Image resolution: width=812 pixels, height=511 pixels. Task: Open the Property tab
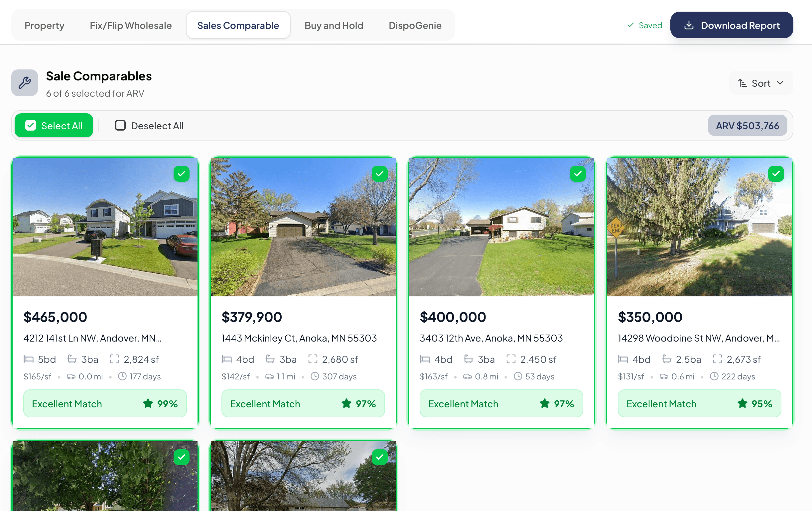(x=44, y=25)
